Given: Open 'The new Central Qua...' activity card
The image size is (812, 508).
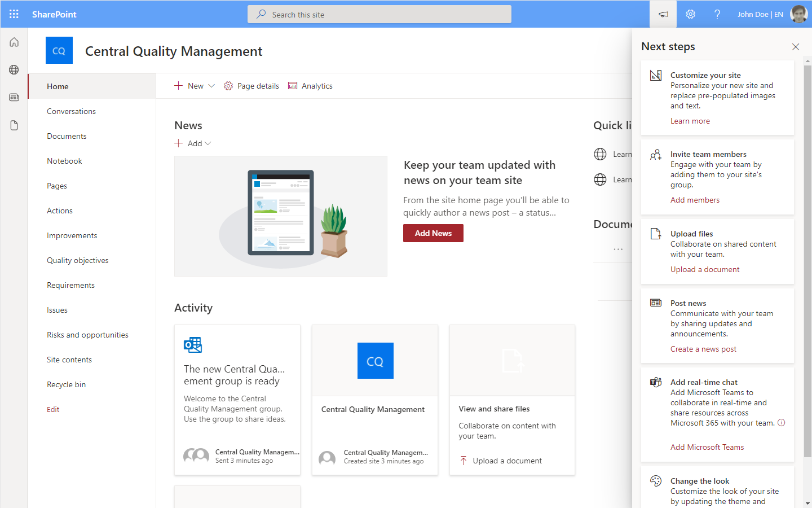Looking at the screenshot, I should (x=237, y=400).
